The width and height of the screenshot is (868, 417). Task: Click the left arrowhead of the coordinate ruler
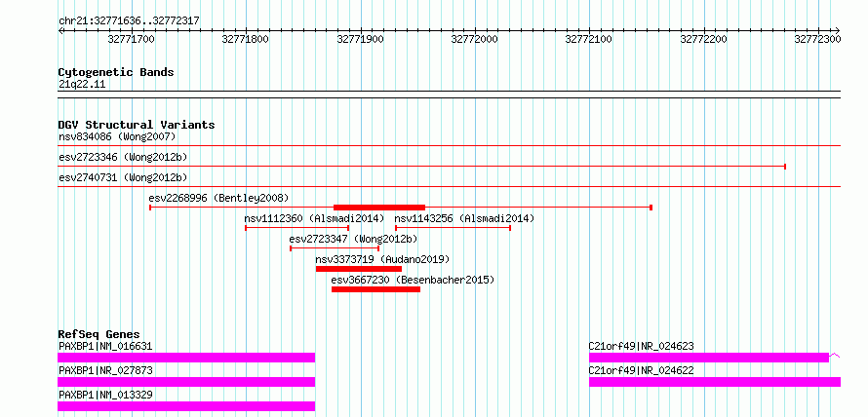point(60,30)
